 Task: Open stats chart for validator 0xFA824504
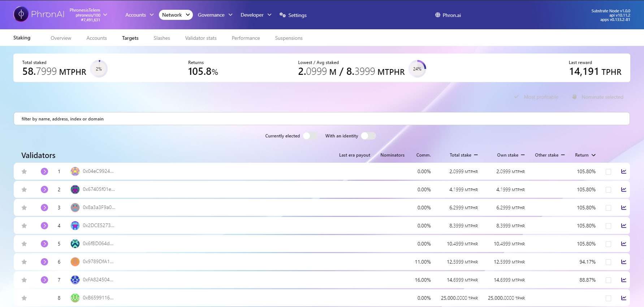click(623, 280)
